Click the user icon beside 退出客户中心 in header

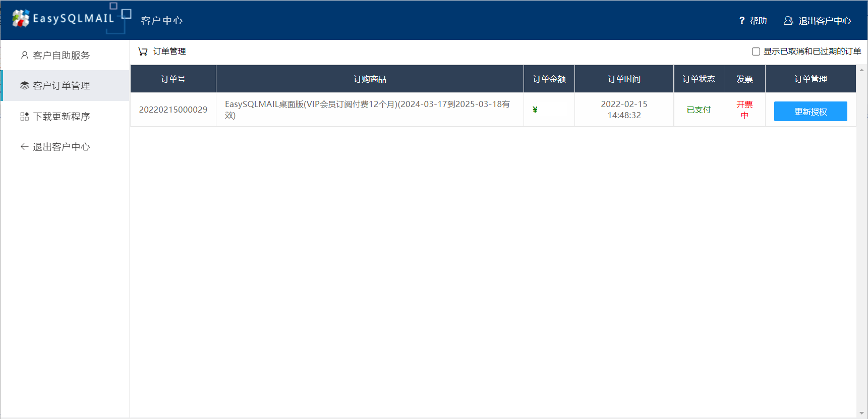point(788,21)
